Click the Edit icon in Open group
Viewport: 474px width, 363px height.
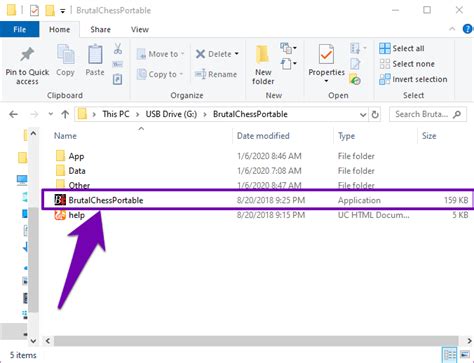355,64
